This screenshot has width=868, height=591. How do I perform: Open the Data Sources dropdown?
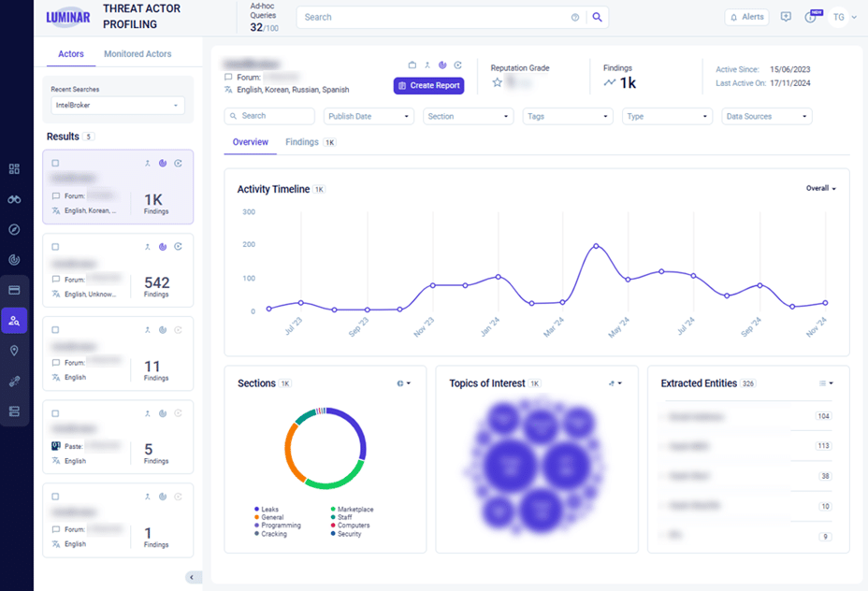(766, 116)
